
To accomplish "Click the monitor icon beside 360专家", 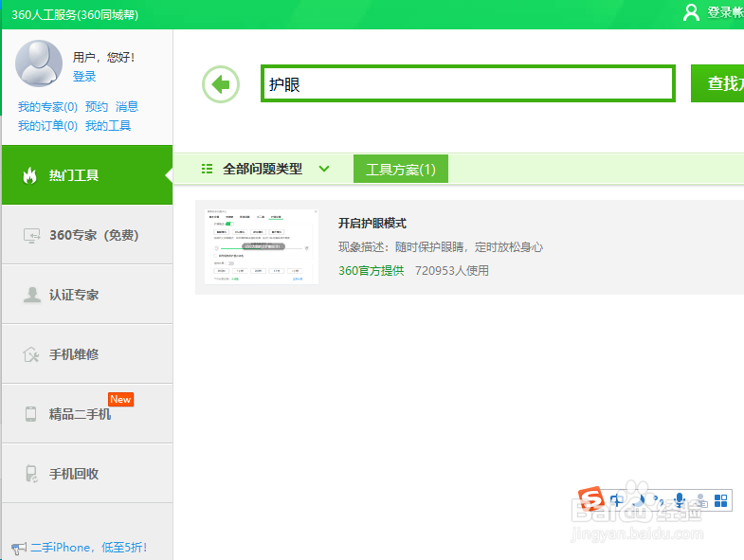I will coord(32,235).
